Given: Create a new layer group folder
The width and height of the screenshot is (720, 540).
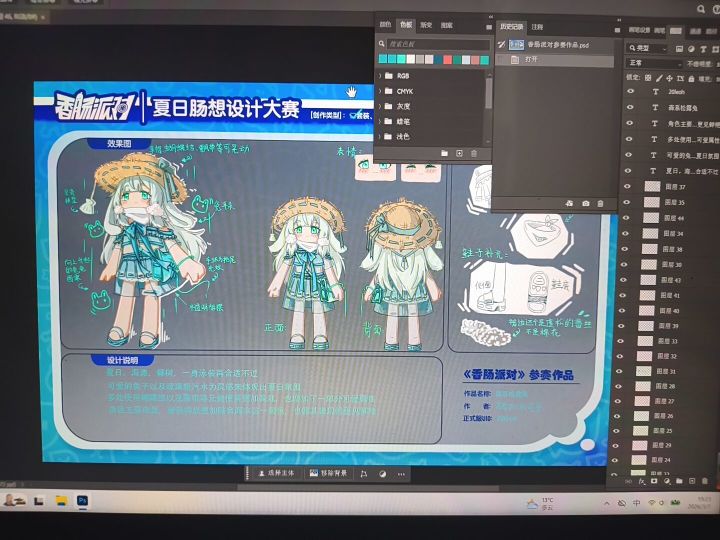Looking at the screenshot, I should 679,481.
